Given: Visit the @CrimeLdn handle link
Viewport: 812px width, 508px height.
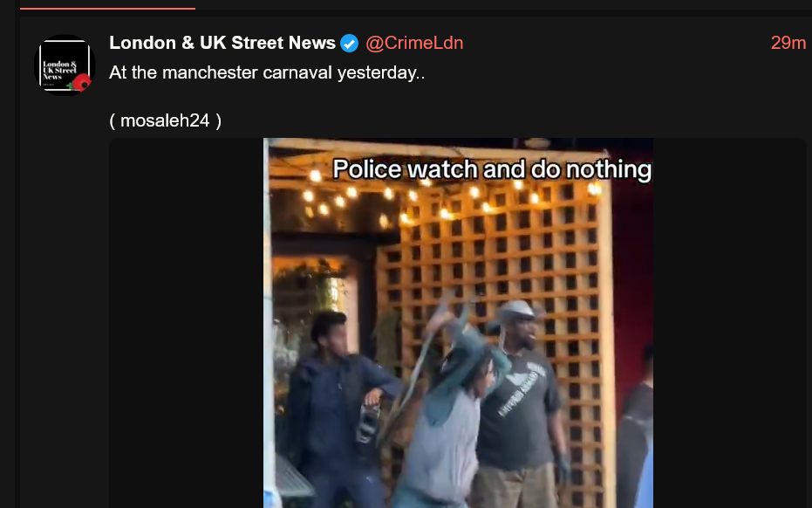Looking at the screenshot, I should (414, 43).
